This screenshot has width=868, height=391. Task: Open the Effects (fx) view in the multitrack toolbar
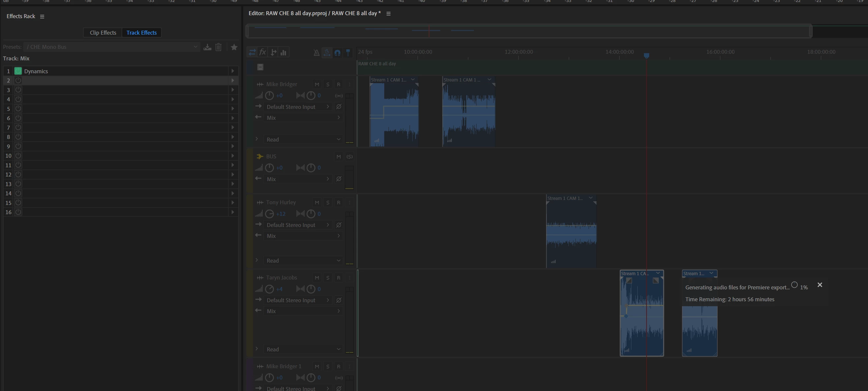[263, 52]
